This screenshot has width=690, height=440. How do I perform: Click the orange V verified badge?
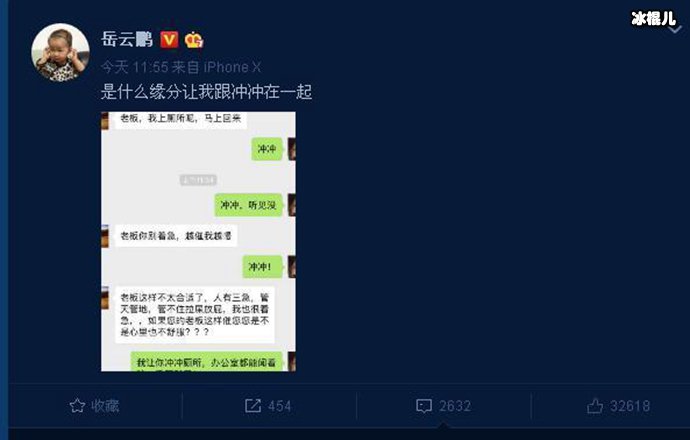coord(169,40)
